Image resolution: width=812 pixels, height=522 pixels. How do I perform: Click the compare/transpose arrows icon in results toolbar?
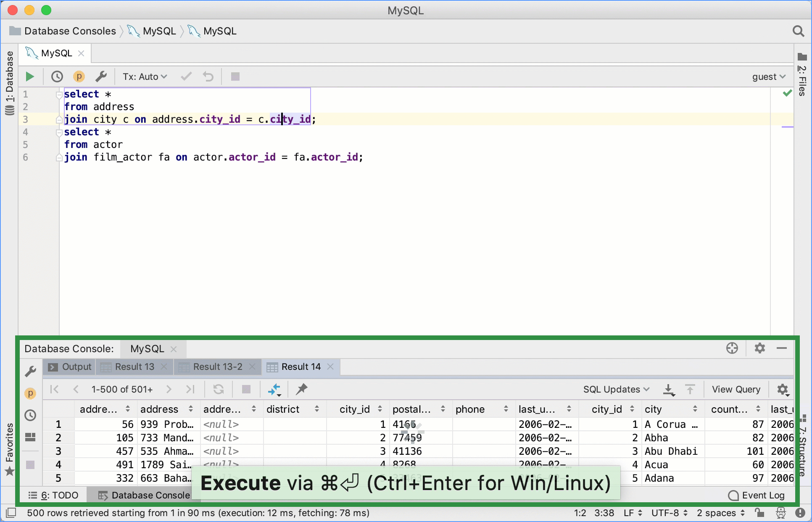pos(274,390)
